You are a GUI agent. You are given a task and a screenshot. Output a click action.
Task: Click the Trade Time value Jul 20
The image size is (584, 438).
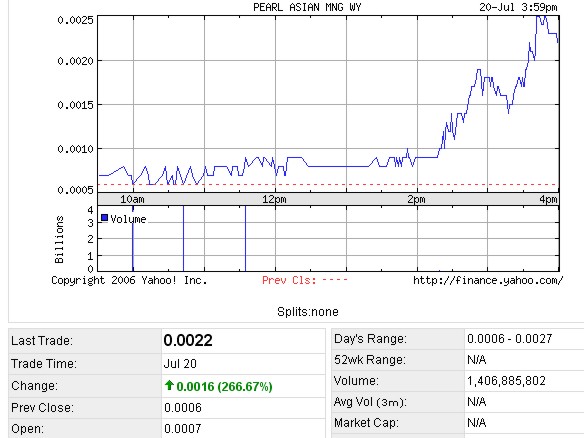(x=180, y=364)
